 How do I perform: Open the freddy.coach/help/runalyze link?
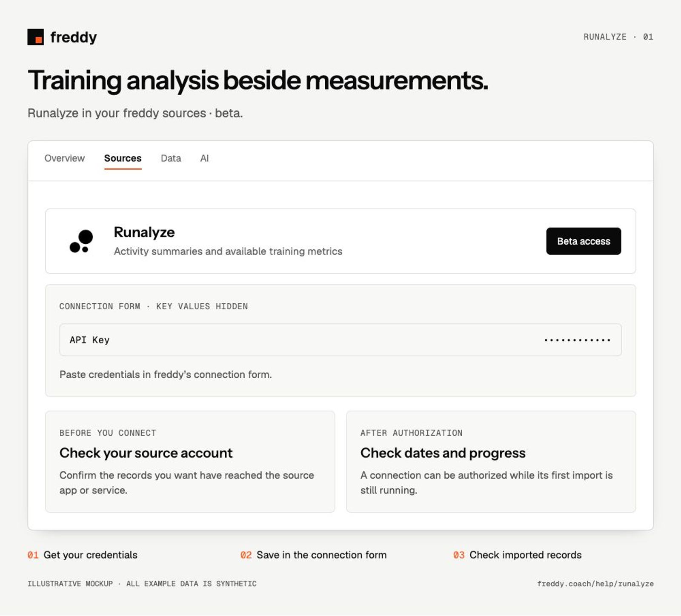595,584
